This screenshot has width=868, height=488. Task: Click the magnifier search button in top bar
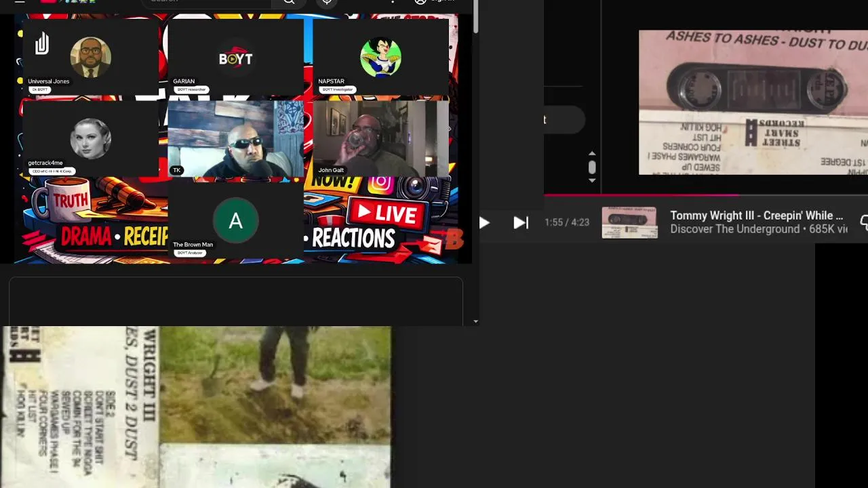click(x=289, y=2)
